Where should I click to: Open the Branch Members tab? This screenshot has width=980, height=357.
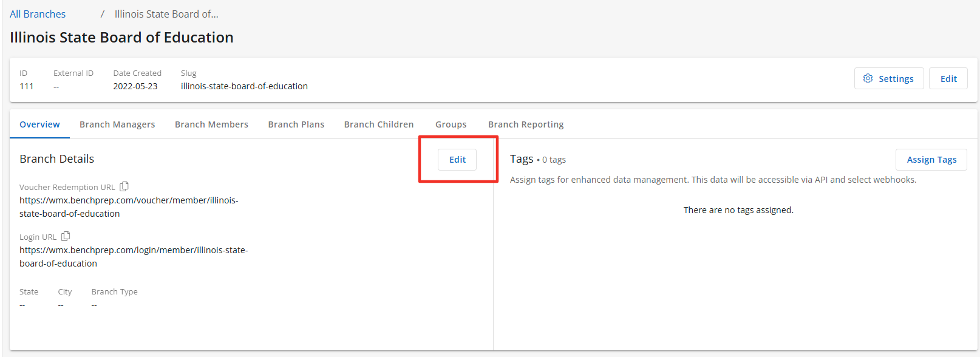click(211, 124)
